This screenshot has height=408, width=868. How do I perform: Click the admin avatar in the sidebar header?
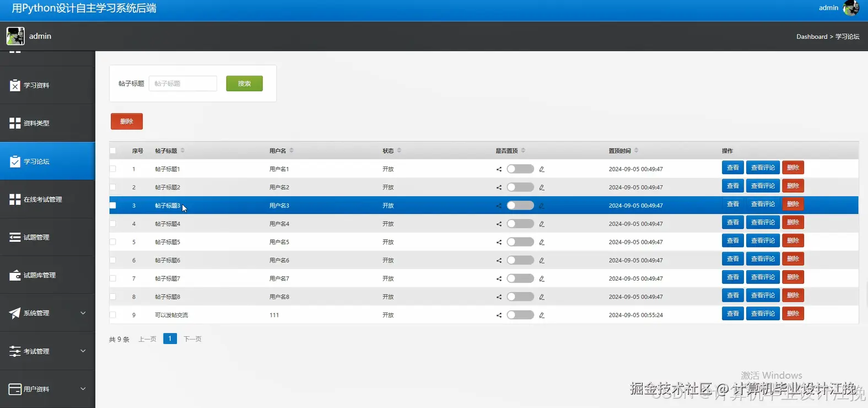pos(15,36)
